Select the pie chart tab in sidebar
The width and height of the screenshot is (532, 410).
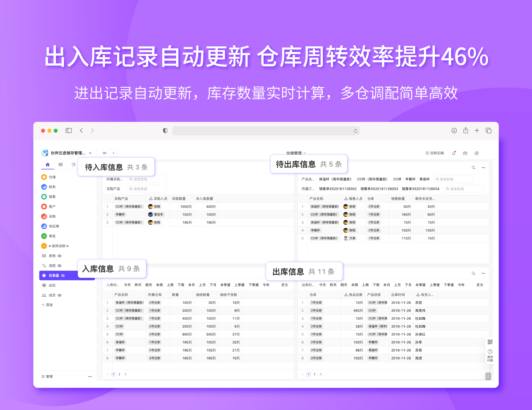click(x=74, y=165)
